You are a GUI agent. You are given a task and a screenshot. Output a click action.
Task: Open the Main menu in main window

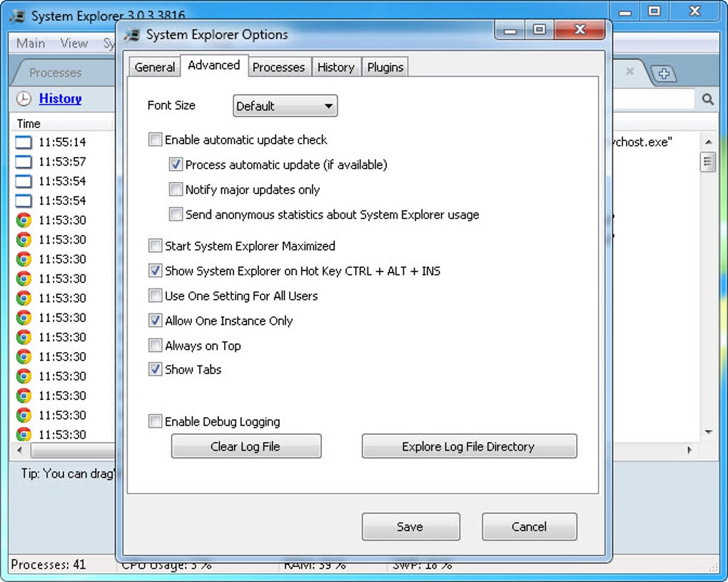[x=31, y=43]
